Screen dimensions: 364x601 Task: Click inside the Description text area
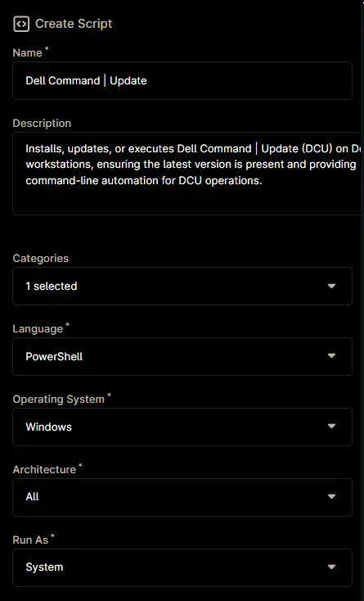point(188,174)
